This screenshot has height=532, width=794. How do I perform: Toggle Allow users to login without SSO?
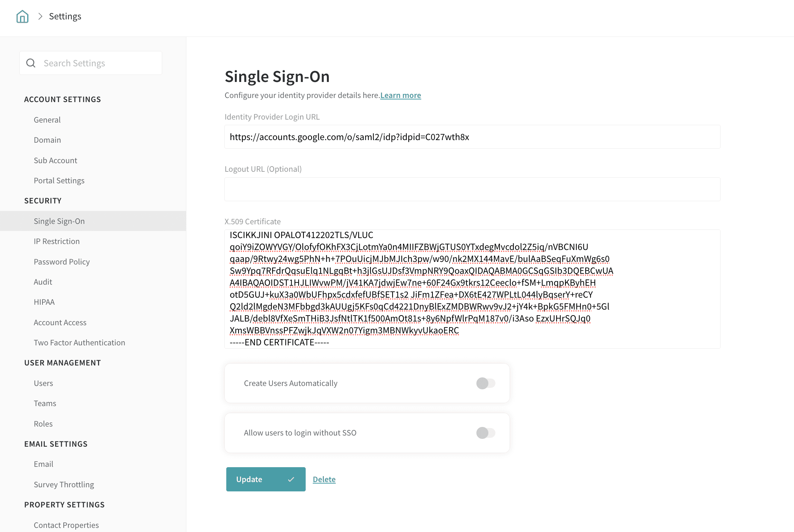coord(485,433)
